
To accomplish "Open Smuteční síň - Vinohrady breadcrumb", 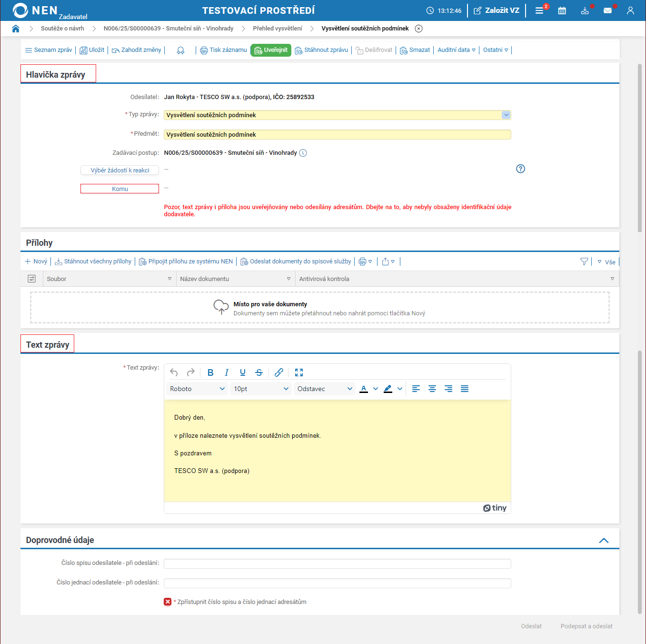I will pos(169,29).
